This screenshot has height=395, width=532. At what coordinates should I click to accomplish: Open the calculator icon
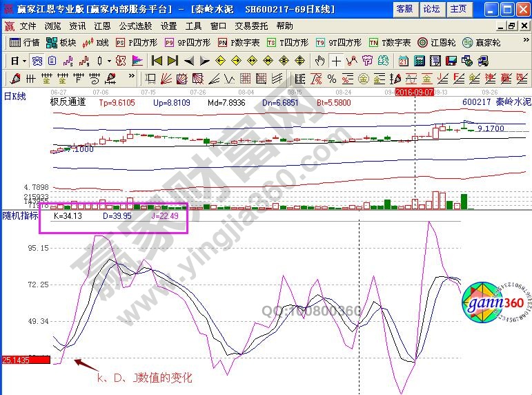click(x=420, y=61)
